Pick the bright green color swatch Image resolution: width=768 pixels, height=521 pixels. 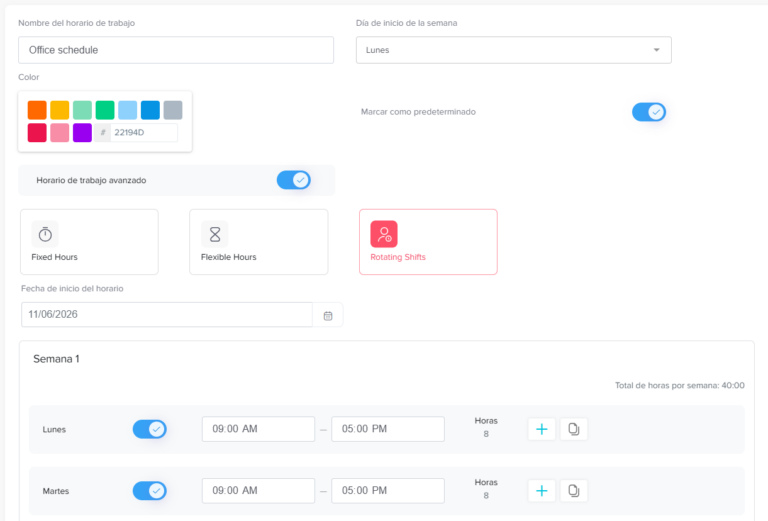[105, 110]
